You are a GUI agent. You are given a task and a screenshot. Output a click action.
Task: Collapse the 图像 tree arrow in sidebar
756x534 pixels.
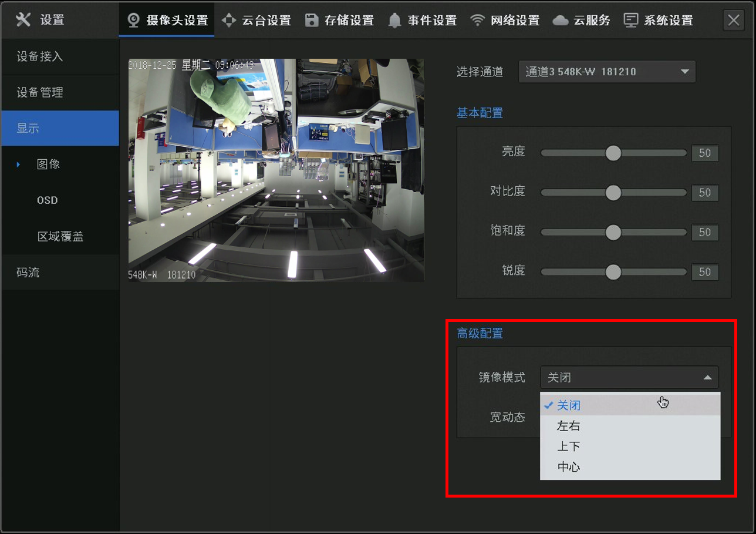tap(18, 164)
